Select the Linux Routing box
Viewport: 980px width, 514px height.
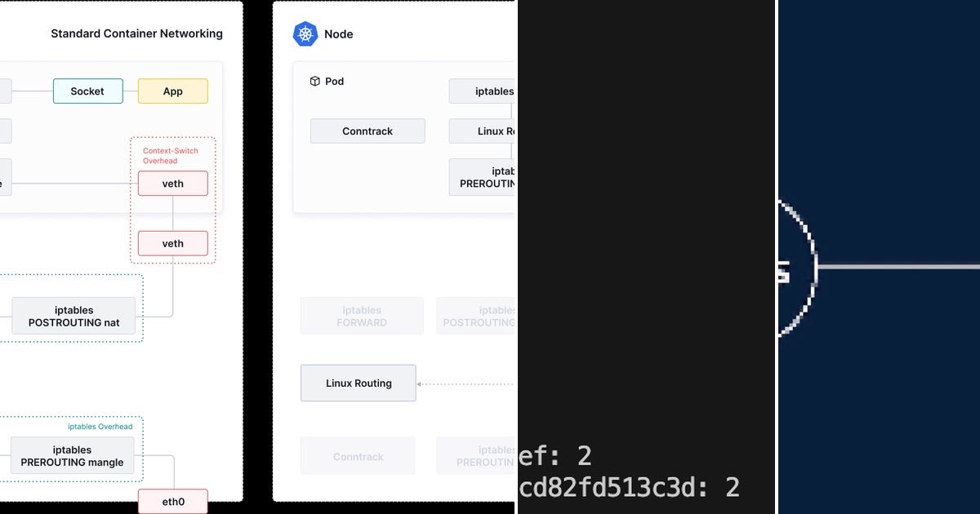[x=359, y=383]
